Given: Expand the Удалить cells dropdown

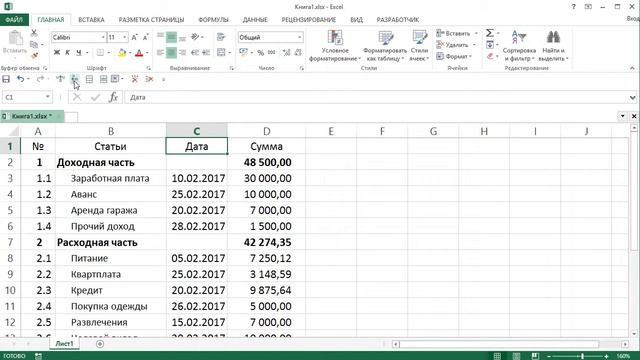Looking at the screenshot, I should pos(474,45).
